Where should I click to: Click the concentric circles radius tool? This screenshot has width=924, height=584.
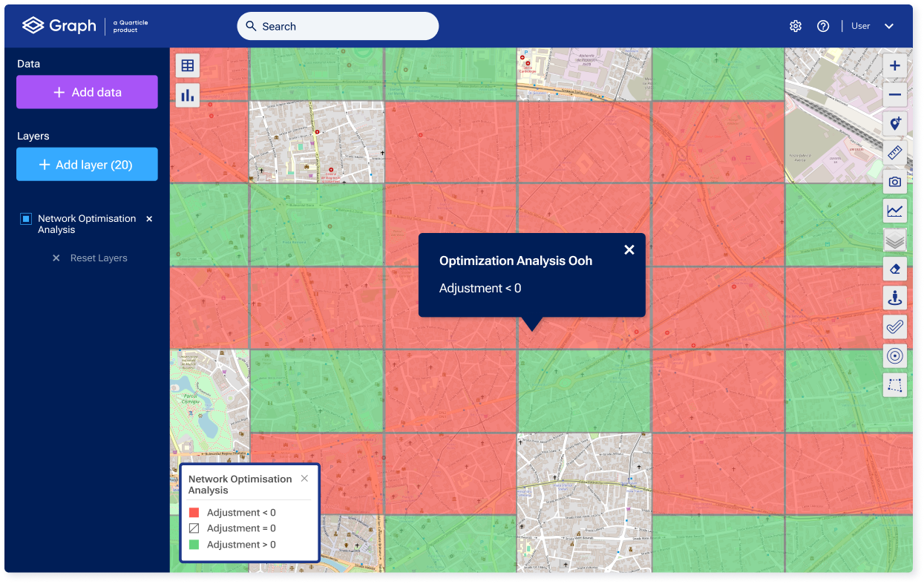[x=894, y=356]
